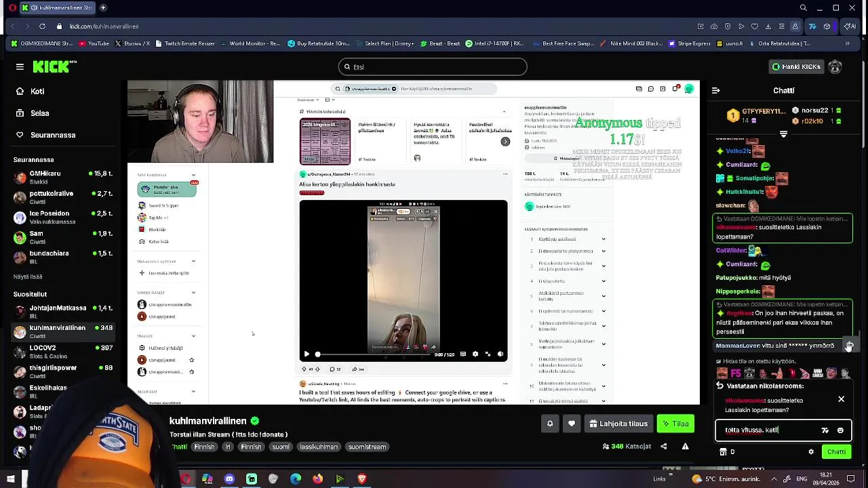868x488 pixels.
Task: Open the user avatar menu
Action: [835, 66]
